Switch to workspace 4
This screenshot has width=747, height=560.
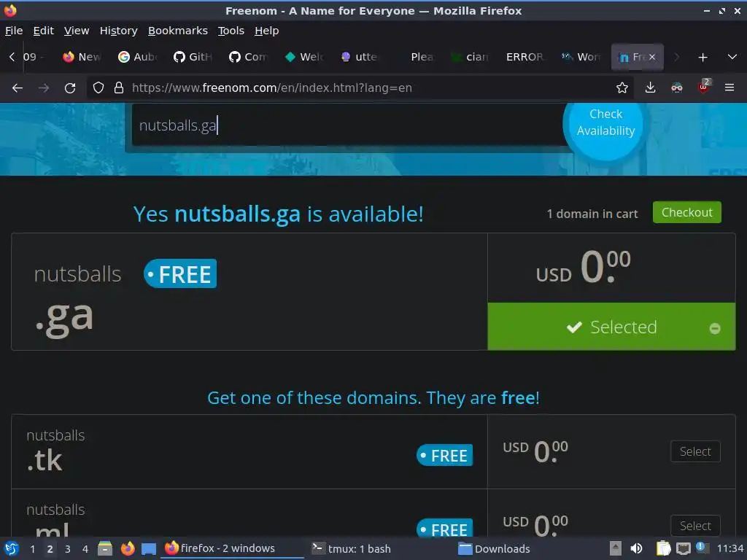pyautogui.click(x=85, y=549)
